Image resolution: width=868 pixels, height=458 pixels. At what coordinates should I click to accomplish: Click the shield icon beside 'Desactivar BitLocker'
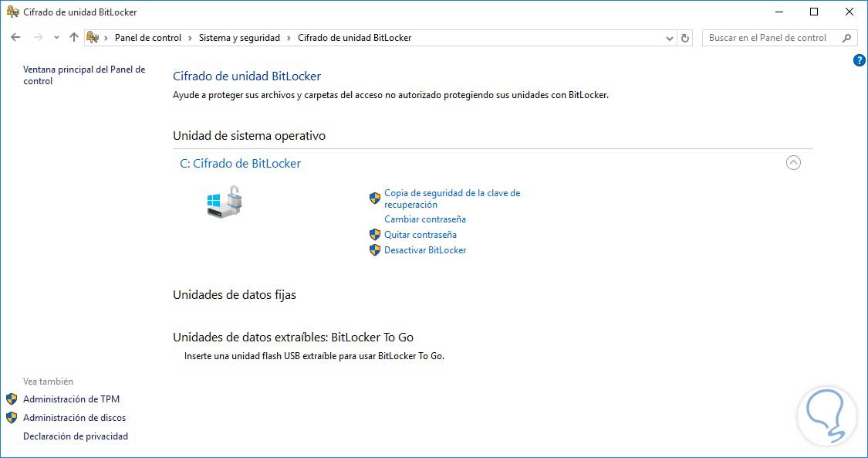375,250
